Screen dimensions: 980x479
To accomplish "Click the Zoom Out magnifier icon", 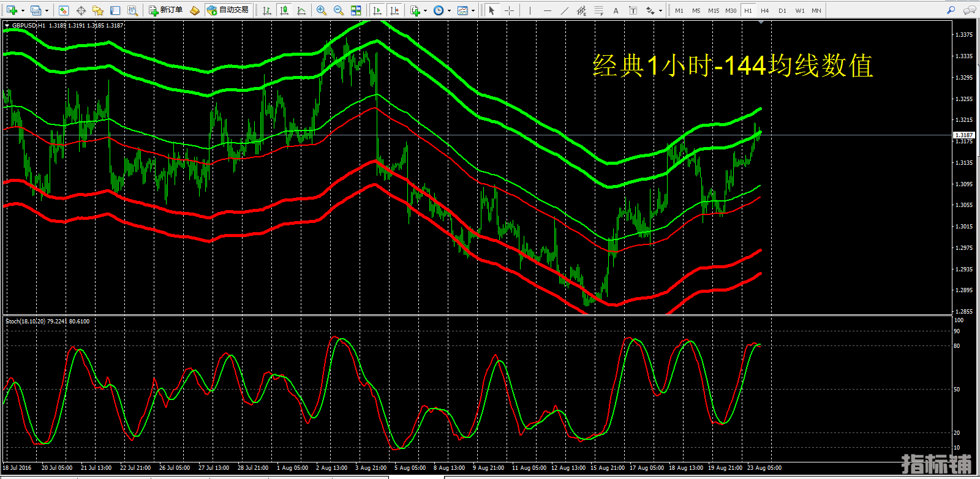I will click(x=339, y=10).
